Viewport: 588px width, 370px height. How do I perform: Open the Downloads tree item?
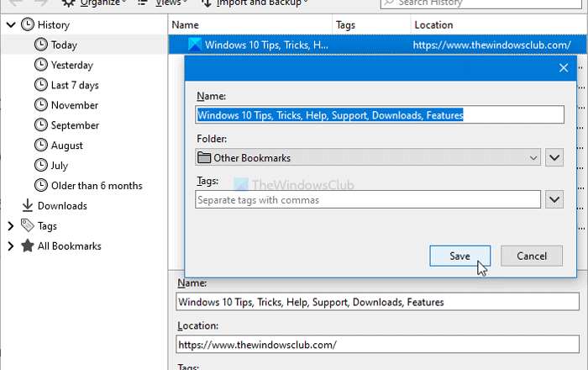pyautogui.click(x=62, y=206)
